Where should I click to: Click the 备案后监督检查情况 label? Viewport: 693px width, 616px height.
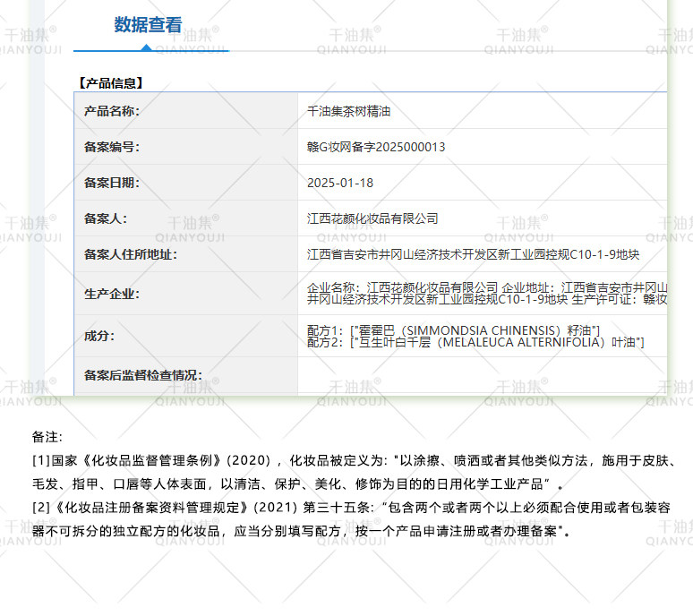tap(143, 375)
